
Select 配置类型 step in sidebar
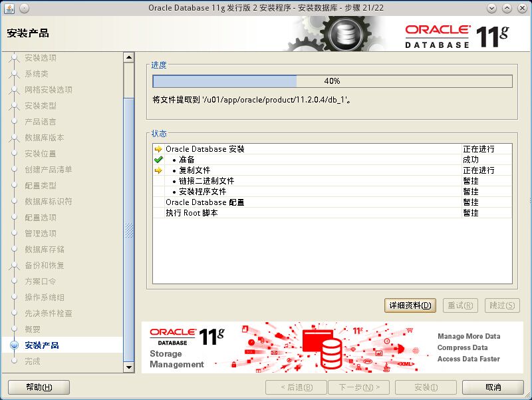[41, 186]
